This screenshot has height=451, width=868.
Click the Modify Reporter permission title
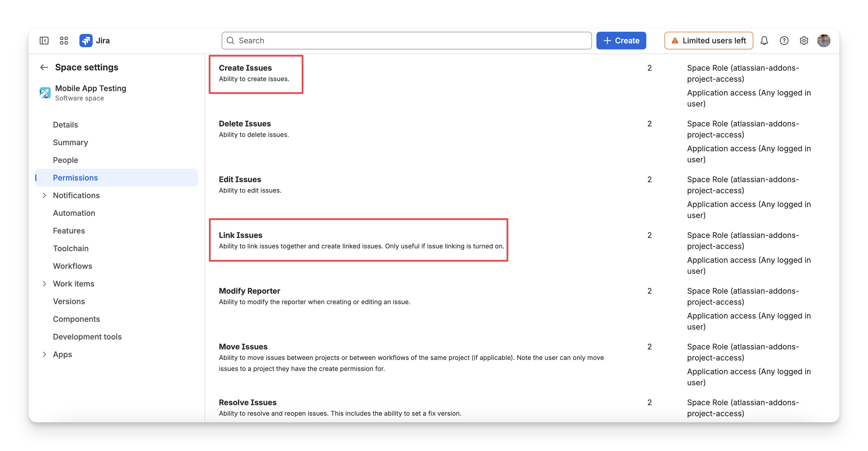point(249,291)
